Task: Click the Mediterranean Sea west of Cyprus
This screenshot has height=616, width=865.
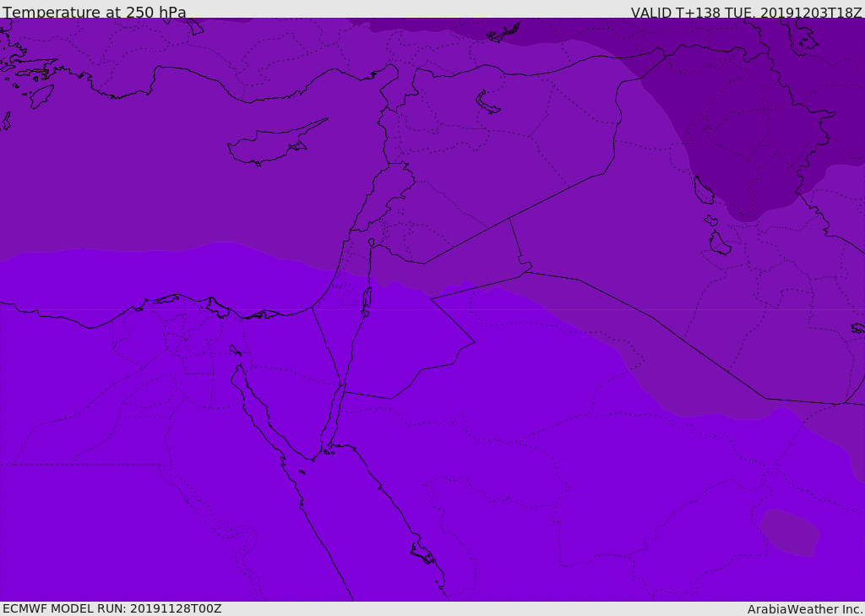Action: [x=127, y=169]
